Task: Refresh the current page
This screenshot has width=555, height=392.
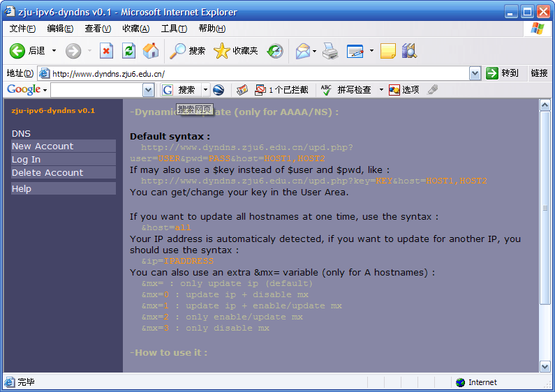Action: (128, 51)
